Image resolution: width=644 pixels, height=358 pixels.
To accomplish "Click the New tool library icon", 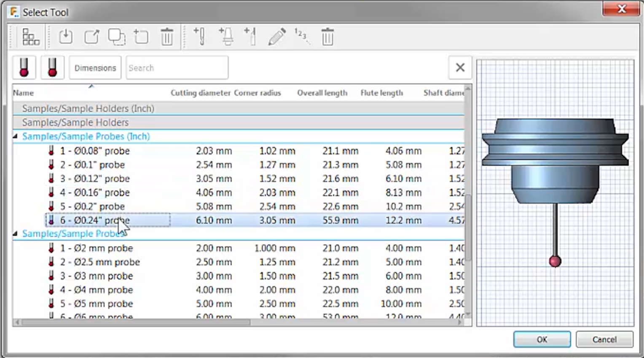I will point(141,37).
